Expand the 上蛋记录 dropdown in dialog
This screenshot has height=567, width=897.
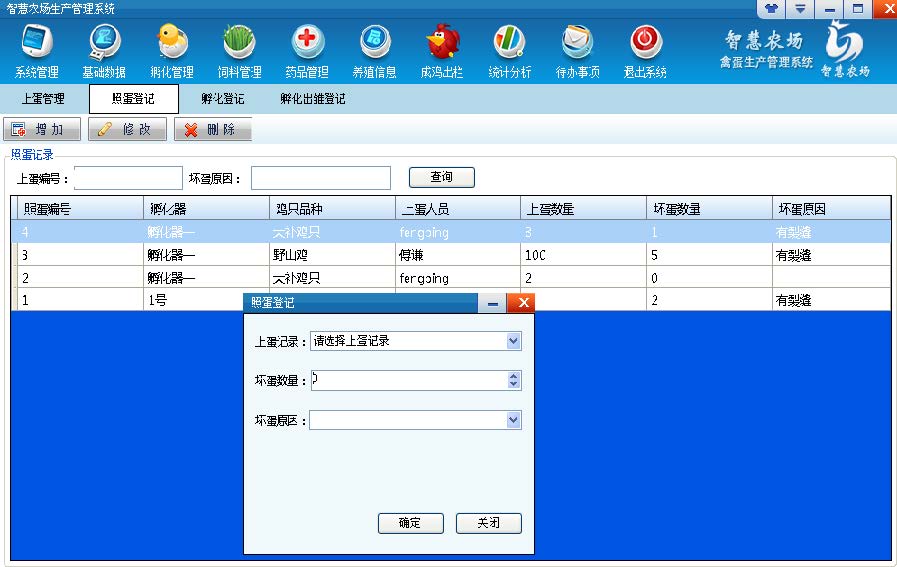(x=513, y=341)
